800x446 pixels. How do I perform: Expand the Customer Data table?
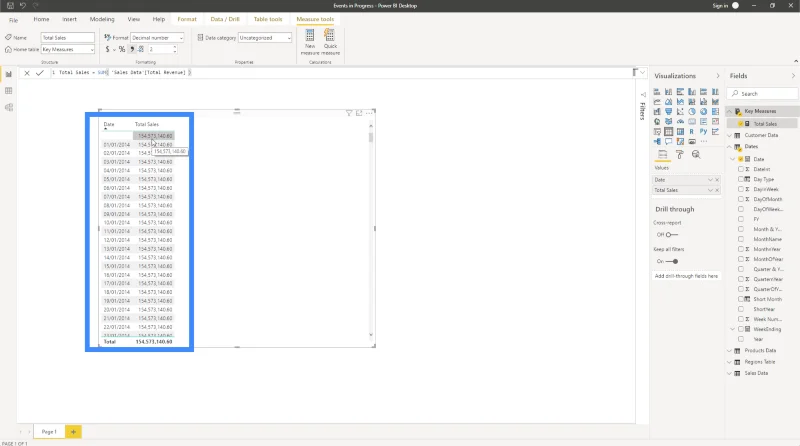tap(730, 136)
